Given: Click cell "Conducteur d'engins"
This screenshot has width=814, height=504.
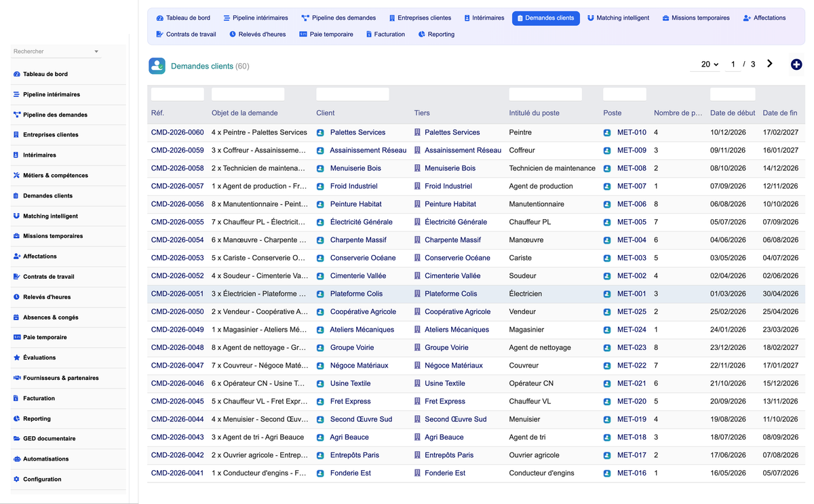Looking at the screenshot, I should pyautogui.click(x=541, y=473).
